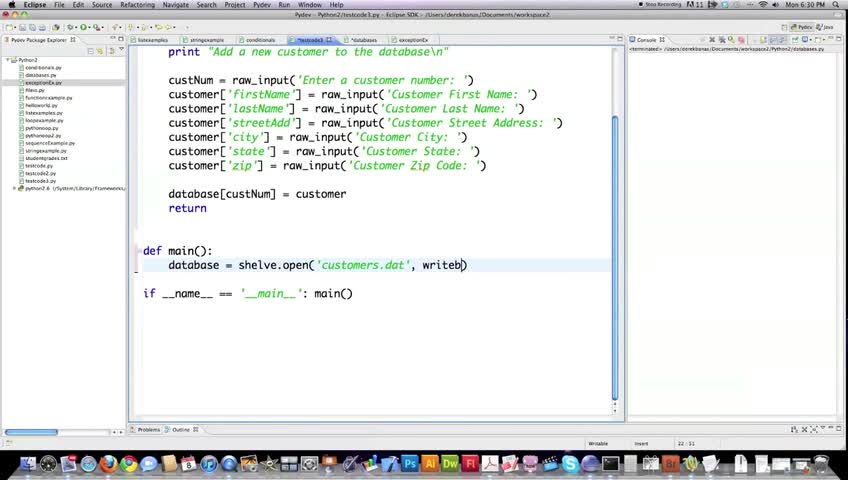Switch to the Pydev perspective
Screen dimensions: 848x480
pos(802,27)
